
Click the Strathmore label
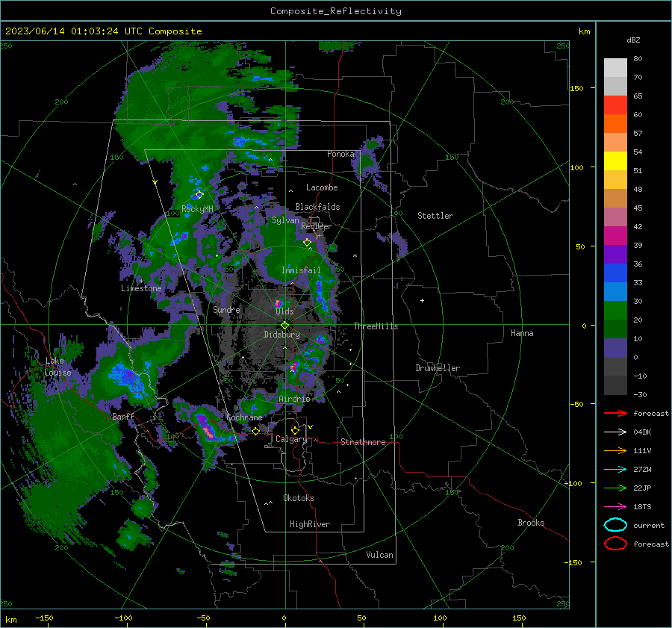(363, 442)
